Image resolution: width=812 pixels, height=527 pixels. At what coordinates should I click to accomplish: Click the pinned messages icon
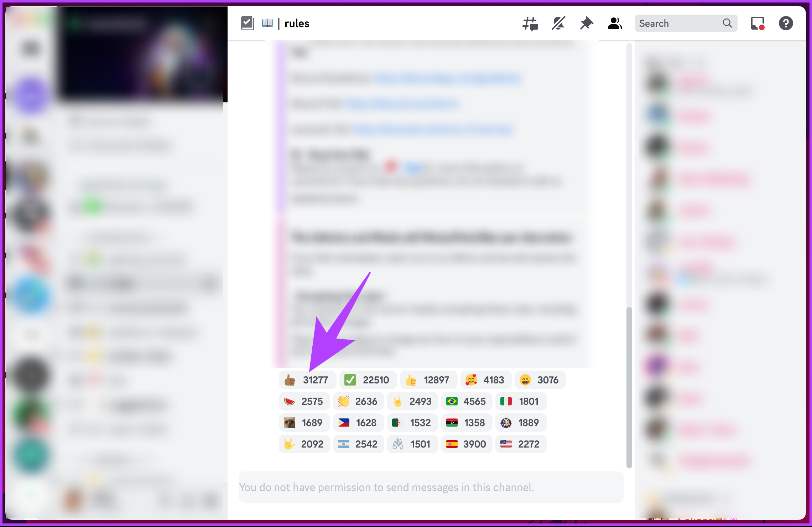[586, 24]
